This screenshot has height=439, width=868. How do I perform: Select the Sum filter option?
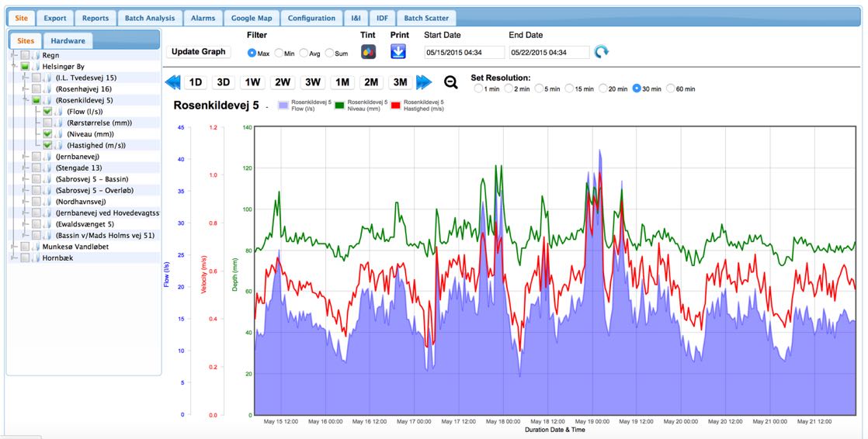point(329,53)
